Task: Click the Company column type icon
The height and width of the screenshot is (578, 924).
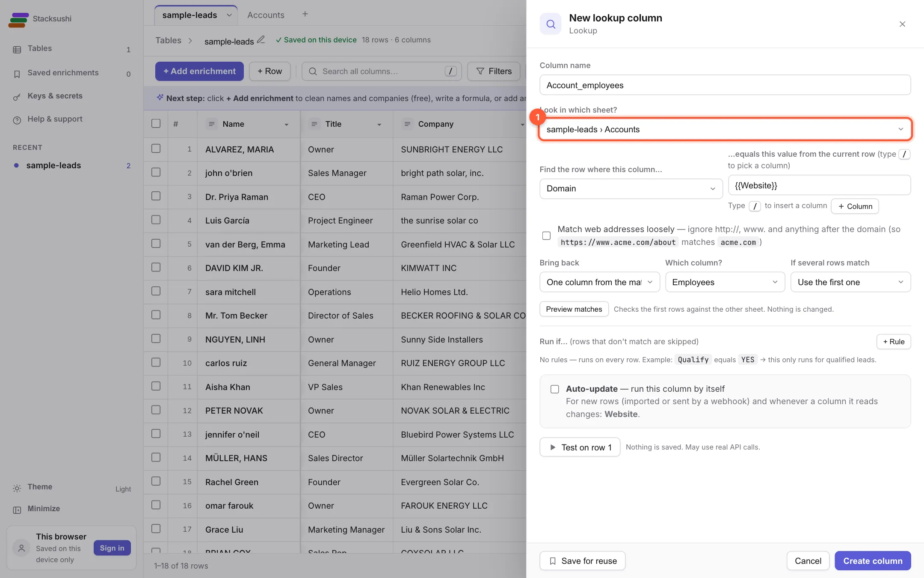Action: point(407,124)
